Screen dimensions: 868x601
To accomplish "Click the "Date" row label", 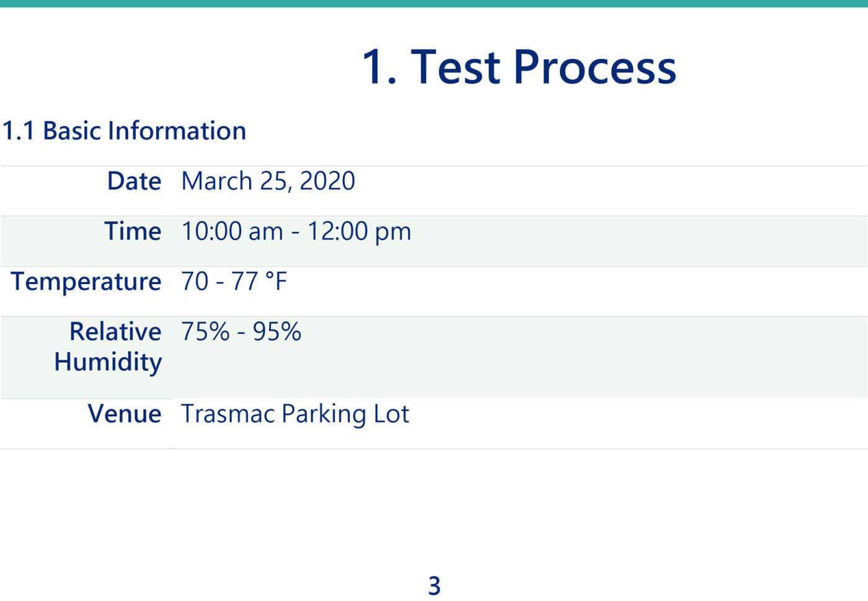I will click(134, 181).
